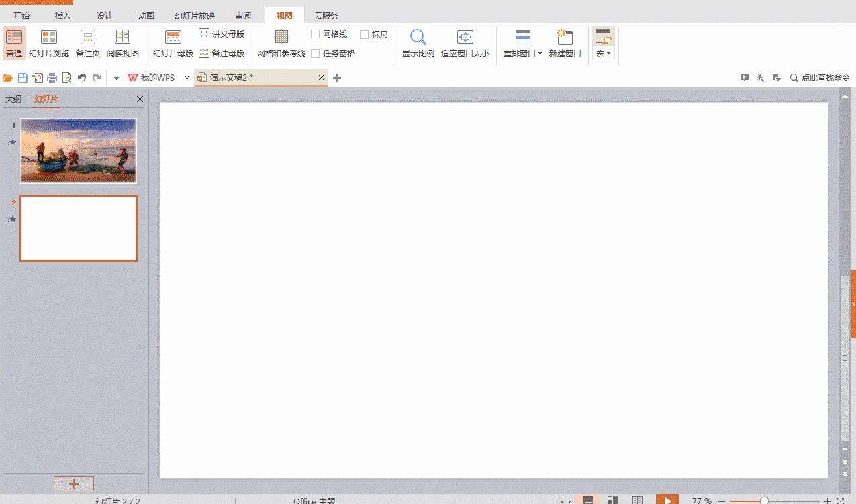Switch to the Design (设计) ribbon tab
856x504 pixels.
point(105,15)
